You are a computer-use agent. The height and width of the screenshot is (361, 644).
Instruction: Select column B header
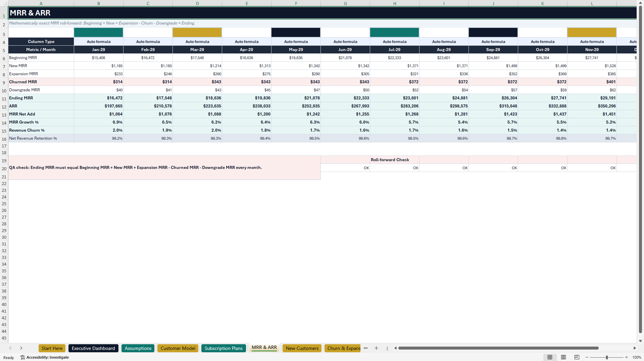tap(99, 3)
